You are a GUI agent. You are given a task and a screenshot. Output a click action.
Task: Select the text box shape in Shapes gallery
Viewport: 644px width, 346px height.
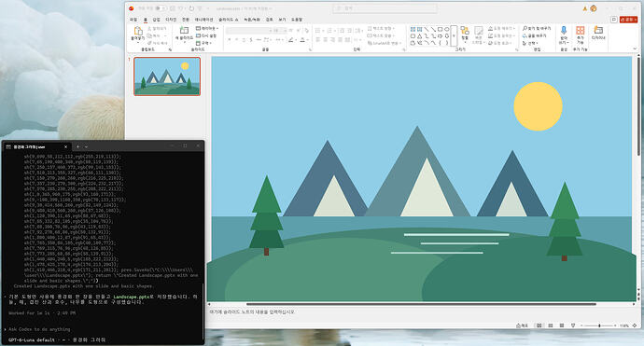[413, 29]
